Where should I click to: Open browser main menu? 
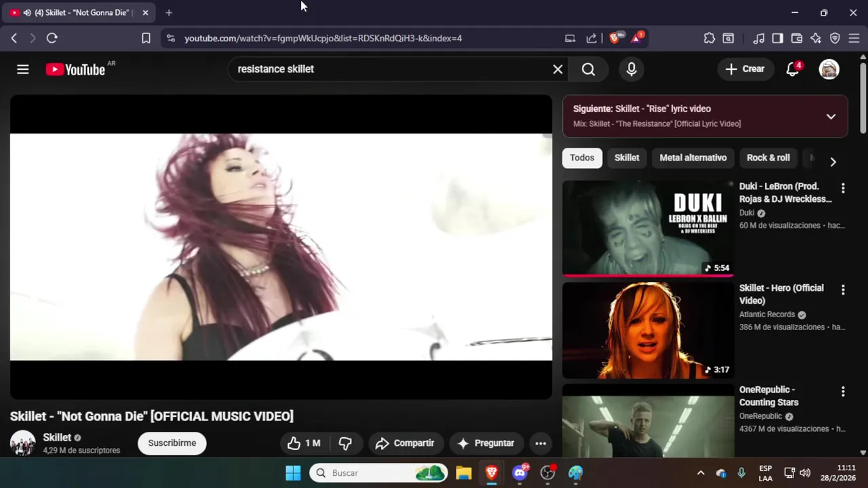pos(854,38)
